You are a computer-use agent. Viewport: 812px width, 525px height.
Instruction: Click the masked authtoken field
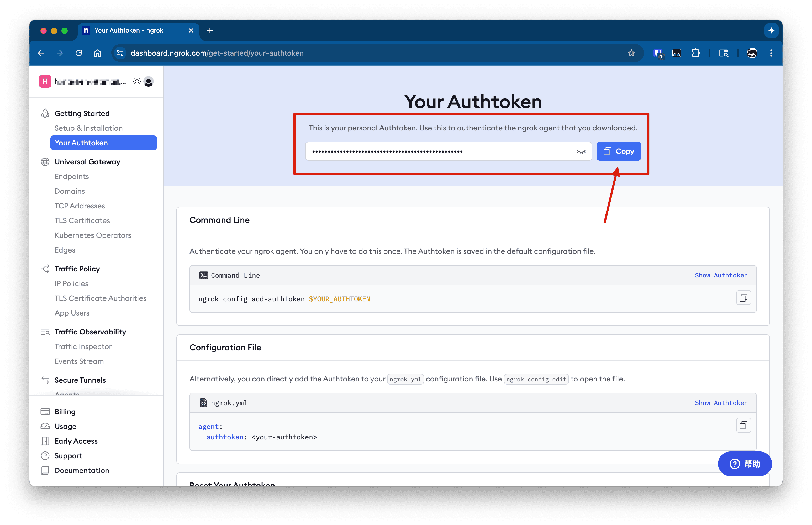coord(449,151)
